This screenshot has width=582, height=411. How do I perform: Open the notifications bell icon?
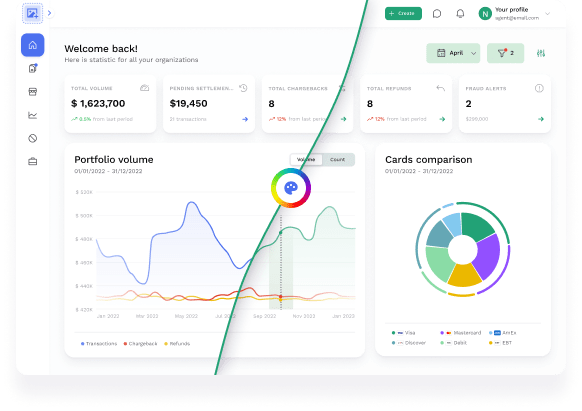click(460, 14)
